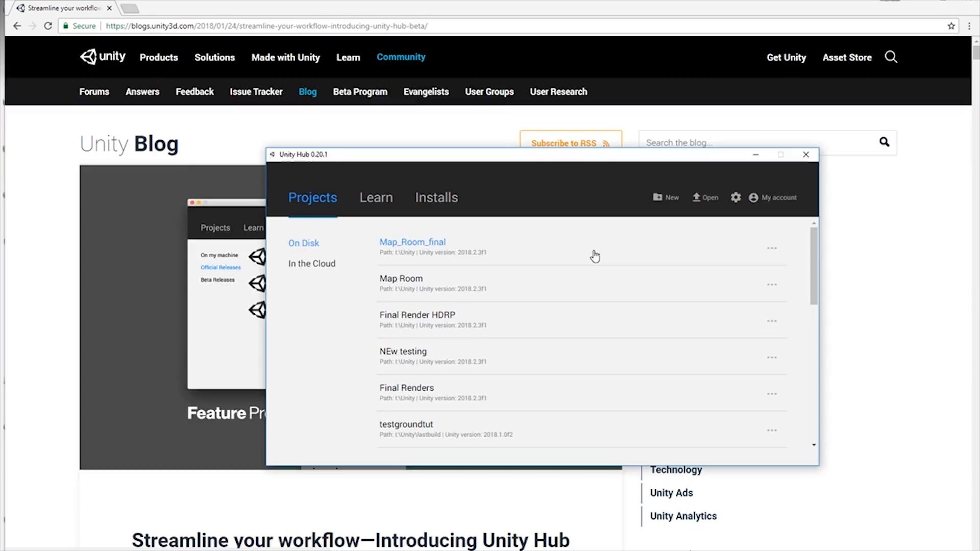Click the Get Unity link

(786, 57)
